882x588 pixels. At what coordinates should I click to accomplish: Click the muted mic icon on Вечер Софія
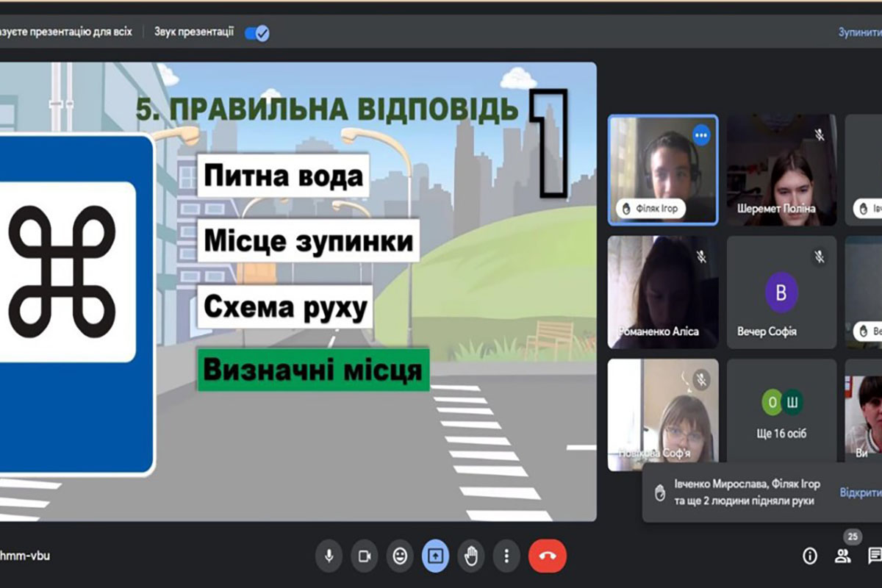(820, 257)
